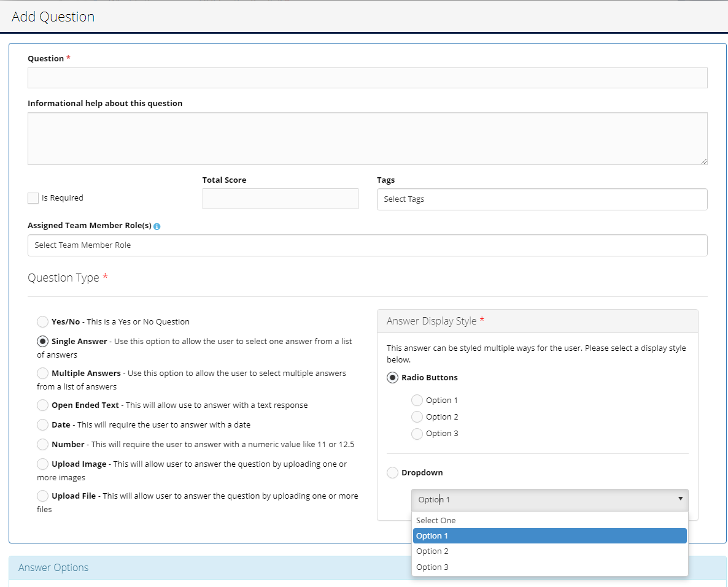Click the Informational help textarea
Viewport: 728px width, 587px height.
point(367,138)
